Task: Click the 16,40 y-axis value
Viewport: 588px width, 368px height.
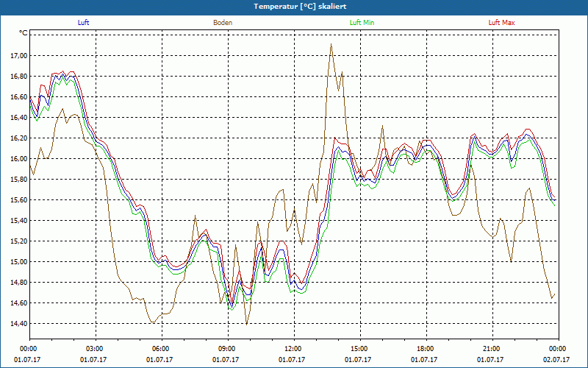Action: 20,118
